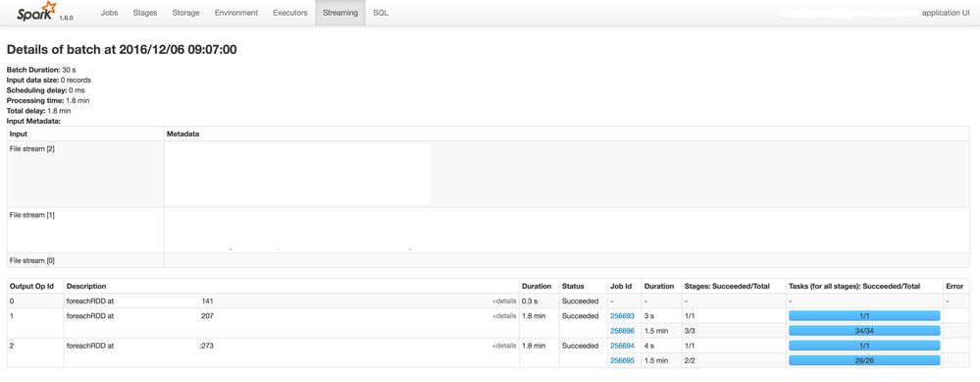Image resolution: width=980 pixels, height=382 pixels.
Task: Open job 256695 link
Action: [622, 360]
